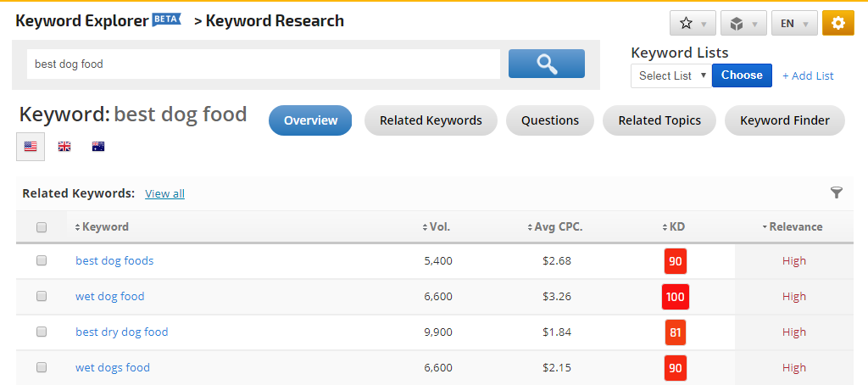The image size is (868, 385).
Task: Open the Keyword Finder tab
Action: click(x=785, y=120)
